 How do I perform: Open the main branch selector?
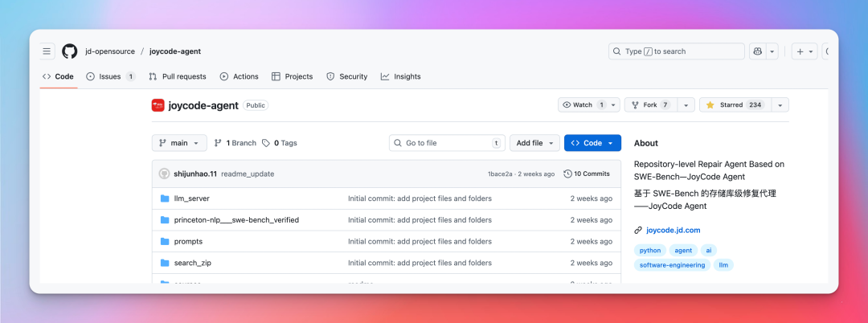tap(179, 143)
